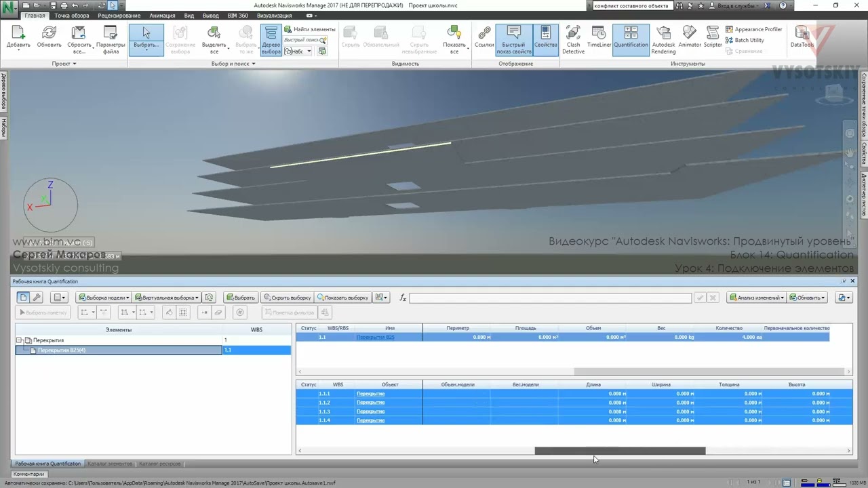The image size is (868, 488).
Task: Click the Перекрытия B25 link in upper table
Action: coord(376,337)
